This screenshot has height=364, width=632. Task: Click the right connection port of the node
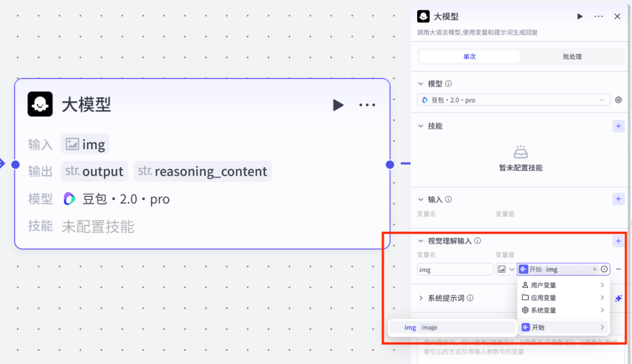coord(390,164)
